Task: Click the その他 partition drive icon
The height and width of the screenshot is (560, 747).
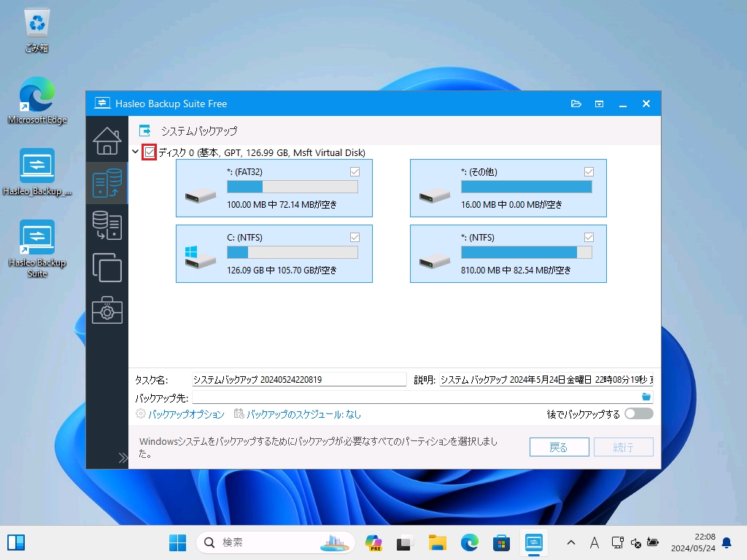Action: click(x=435, y=195)
